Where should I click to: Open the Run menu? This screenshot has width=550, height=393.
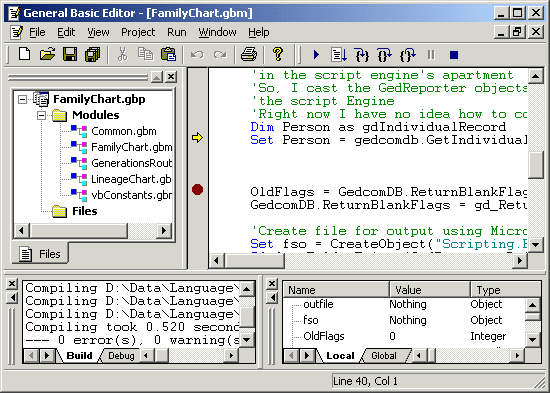[x=176, y=32]
